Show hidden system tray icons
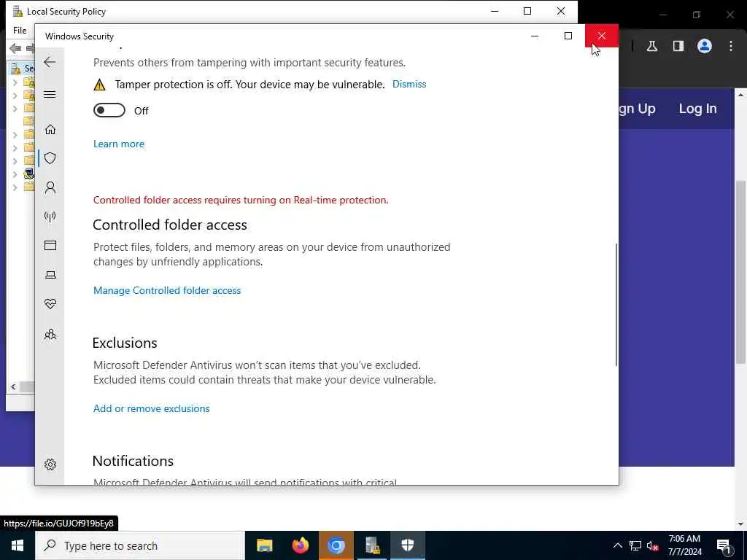Screen dimensions: 747x560 (617, 545)
